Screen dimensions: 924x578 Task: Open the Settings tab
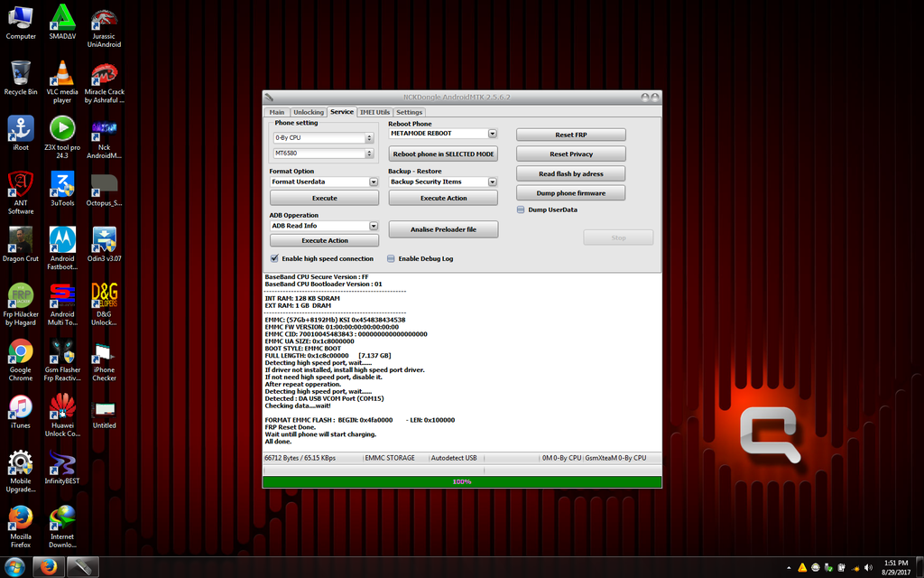tap(409, 112)
